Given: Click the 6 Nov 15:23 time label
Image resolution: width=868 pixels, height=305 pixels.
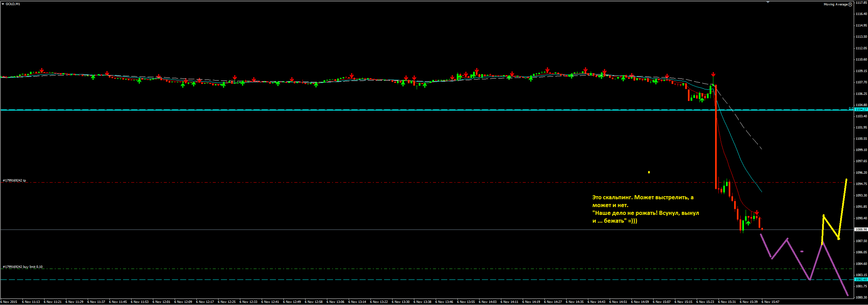Looking at the screenshot, I should click(x=705, y=302).
